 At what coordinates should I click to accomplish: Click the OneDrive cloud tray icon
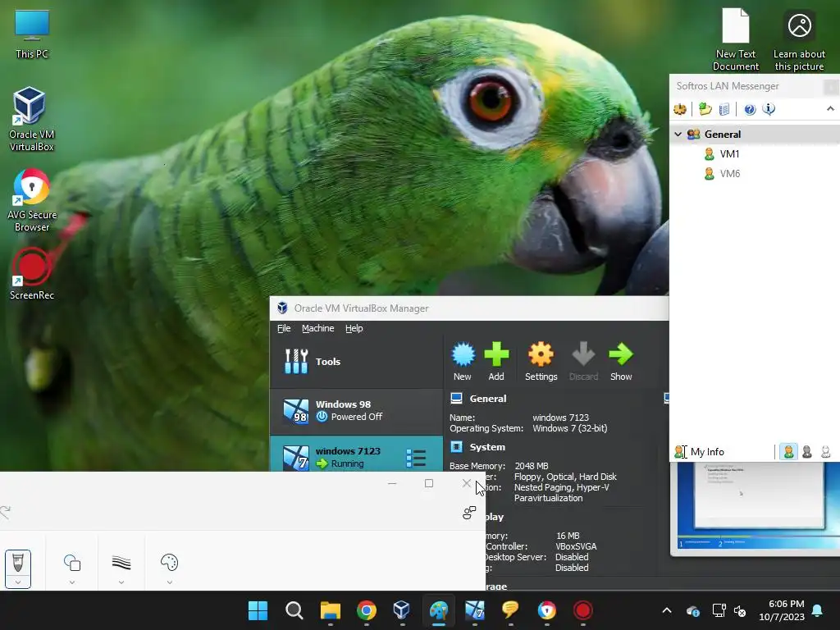coord(692,610)
